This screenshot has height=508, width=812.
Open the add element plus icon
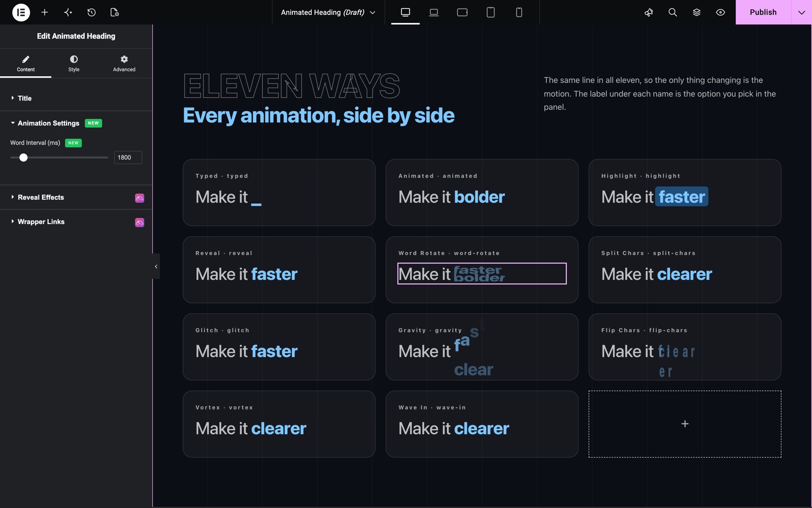(45, 12)
